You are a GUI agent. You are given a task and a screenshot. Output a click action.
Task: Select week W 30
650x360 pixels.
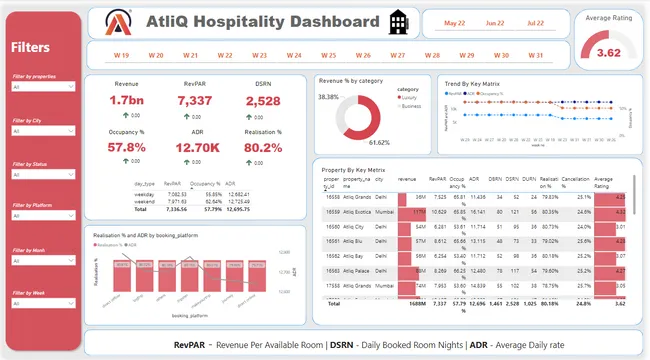pyautogui.click(x=501, y=55)
